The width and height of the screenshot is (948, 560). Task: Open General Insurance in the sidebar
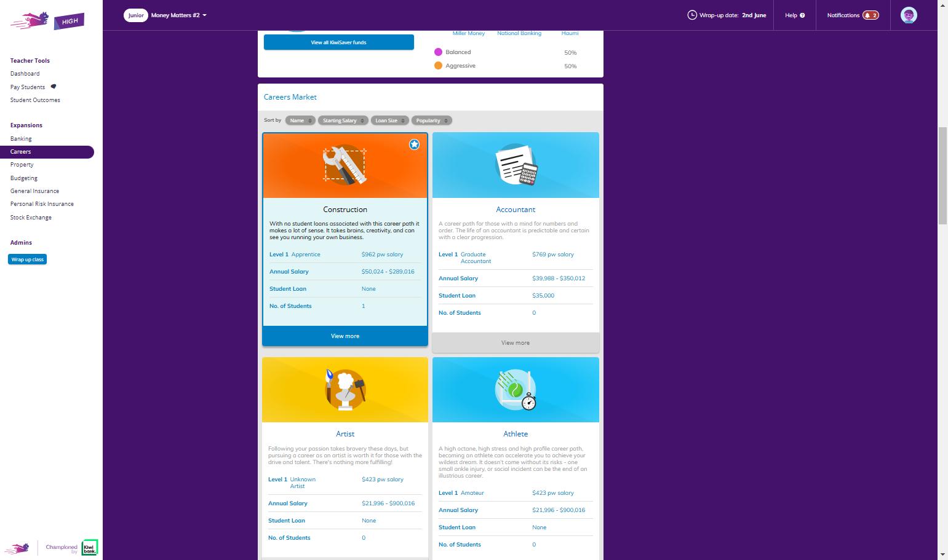[x=35, y=191]
